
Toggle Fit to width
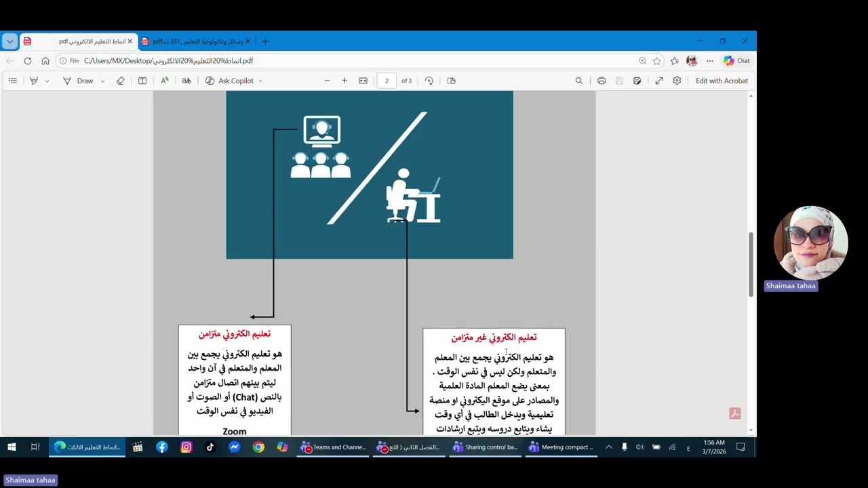pyautogui.click(x=363, y=81)
